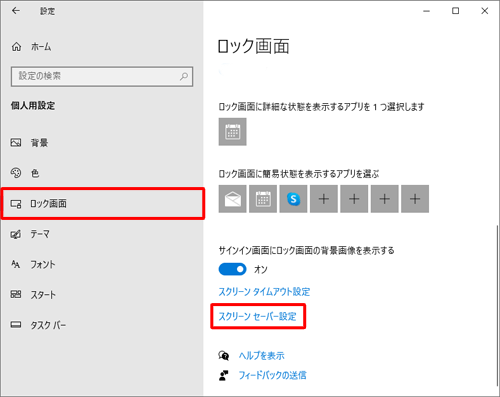Open ホーム in the sidebar
The image size is (500, 397).
[31, 47]
